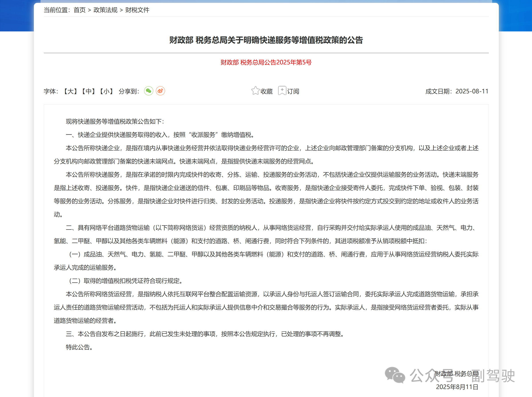Click the 收藏 star icon
532x397 pixels.
[x=255, y=91]
